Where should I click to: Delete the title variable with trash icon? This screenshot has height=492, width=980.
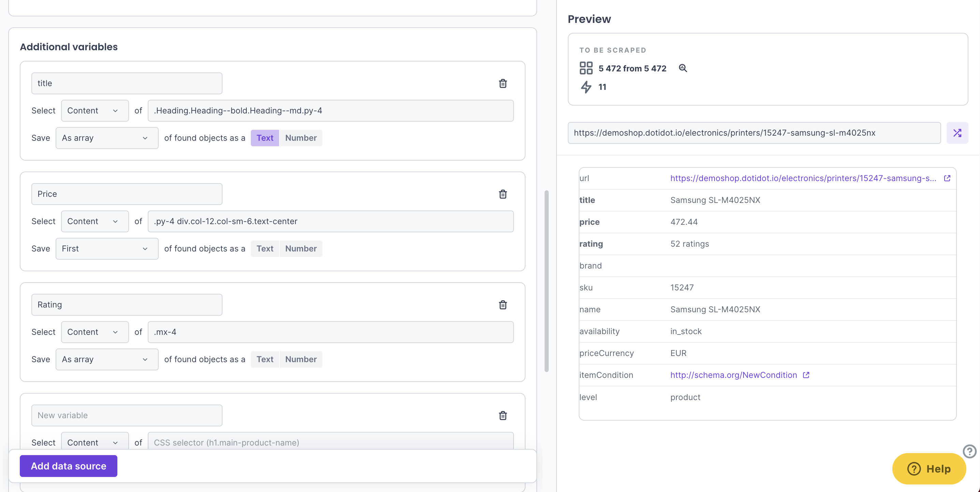click(503, 83)
